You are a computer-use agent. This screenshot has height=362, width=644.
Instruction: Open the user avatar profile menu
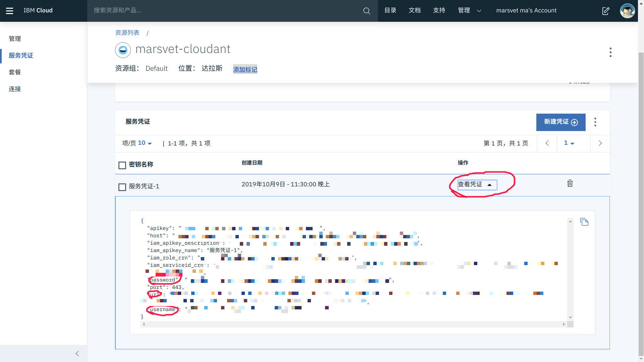tap(627, 11)
